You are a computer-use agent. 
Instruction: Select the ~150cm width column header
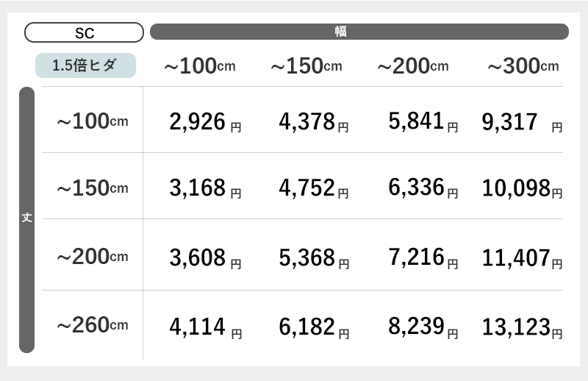[306, 66]
